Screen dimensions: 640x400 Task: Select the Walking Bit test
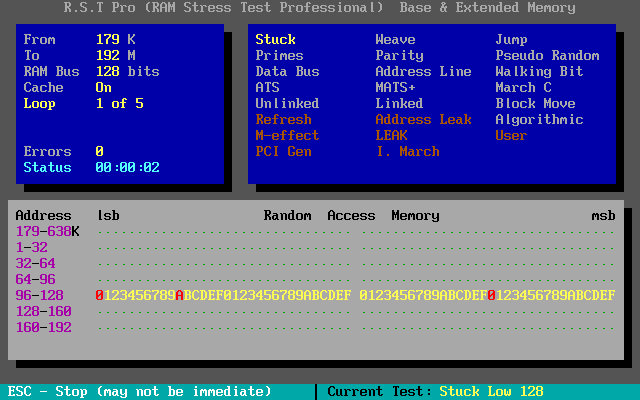pos(539,71)
